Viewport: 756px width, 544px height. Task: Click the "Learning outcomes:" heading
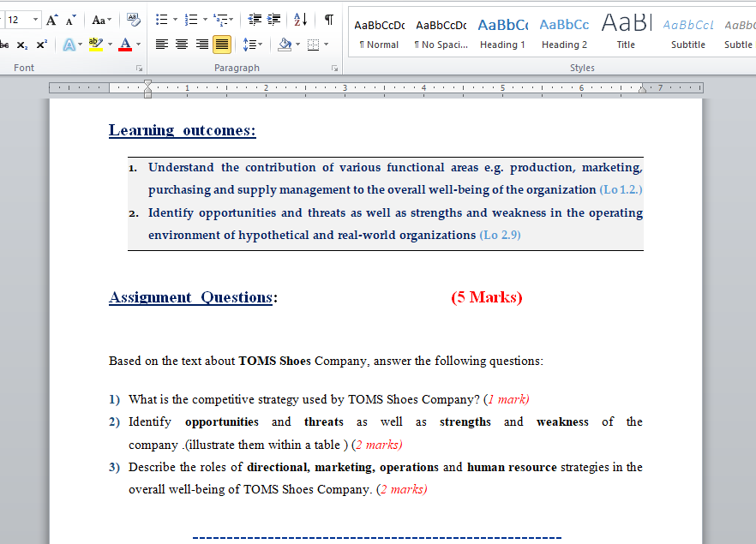(x=183, y=130)
